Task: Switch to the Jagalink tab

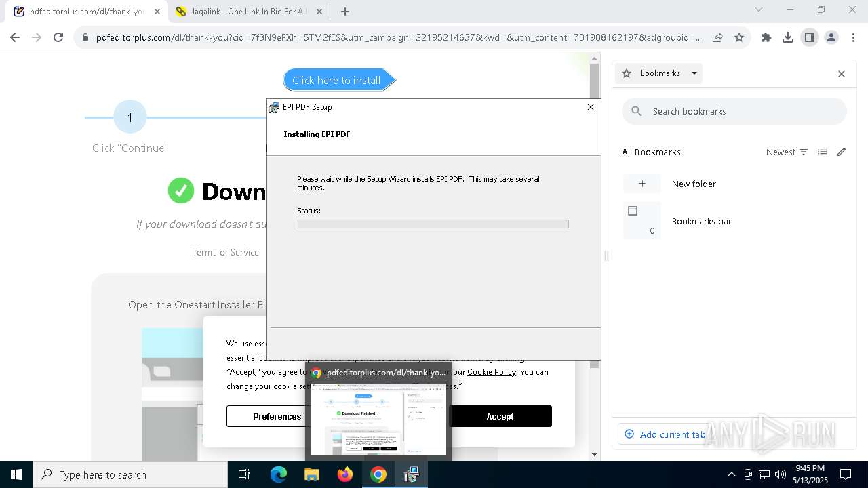Action: [248, 12]
